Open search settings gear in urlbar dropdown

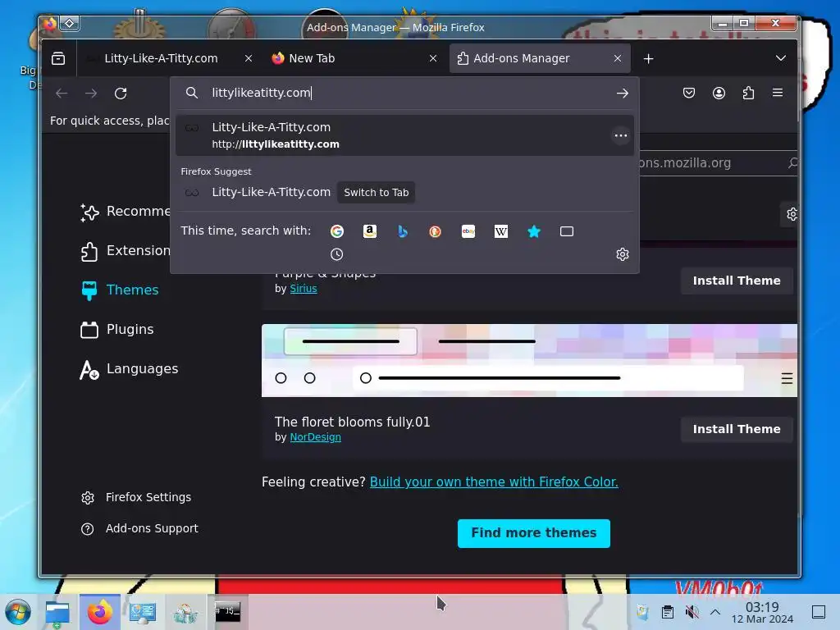click(x=622, y=254)
